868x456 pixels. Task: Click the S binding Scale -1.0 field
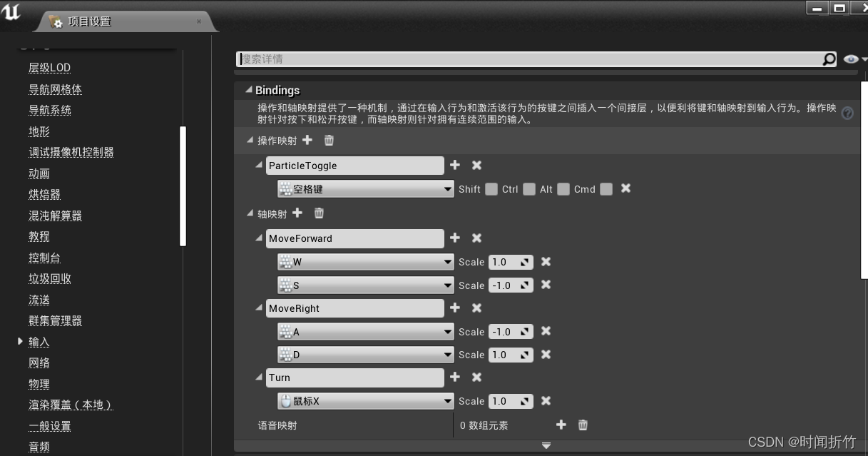point(511,285)
